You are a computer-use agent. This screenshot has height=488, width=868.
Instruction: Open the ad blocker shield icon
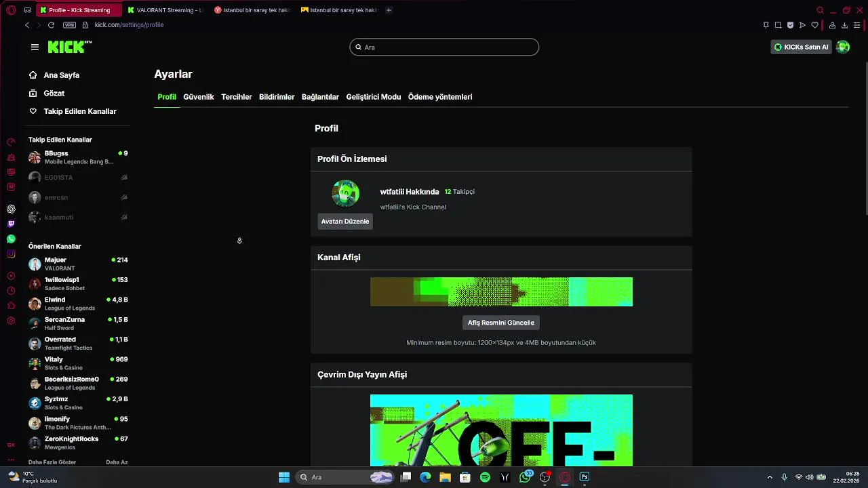[790, 25]
